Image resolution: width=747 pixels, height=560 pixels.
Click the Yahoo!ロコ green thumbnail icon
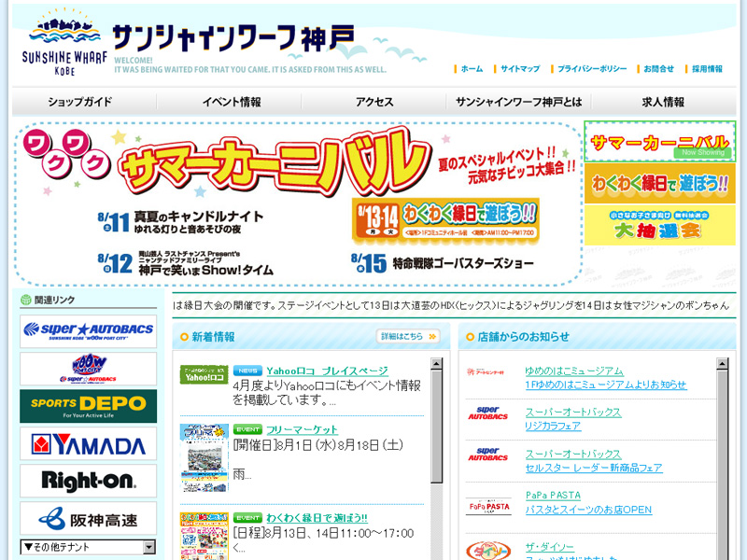pyautogui.click(x=204, y=375)
